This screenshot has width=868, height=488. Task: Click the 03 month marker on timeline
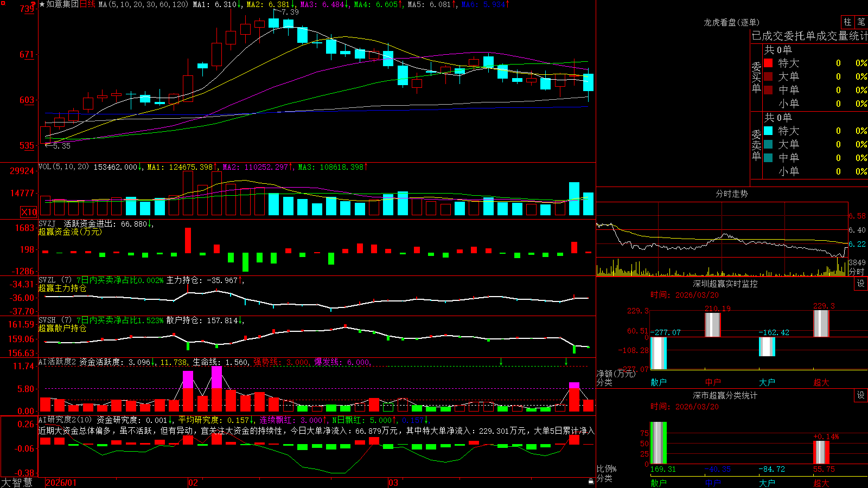[x=393, y=483]
